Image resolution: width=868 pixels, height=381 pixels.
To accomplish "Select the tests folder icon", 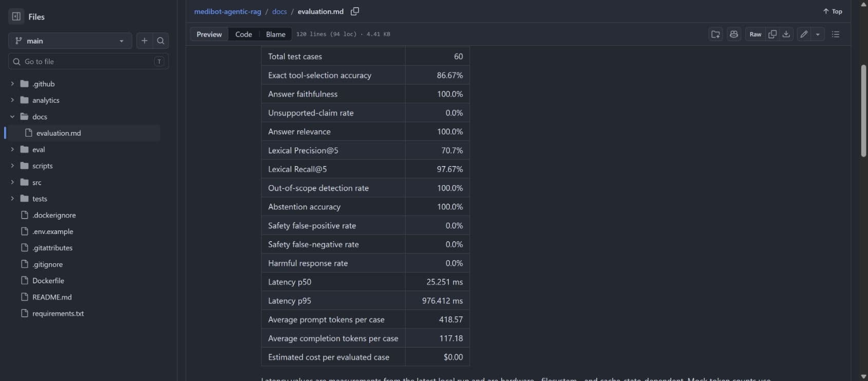I will [x=24, y=198].
